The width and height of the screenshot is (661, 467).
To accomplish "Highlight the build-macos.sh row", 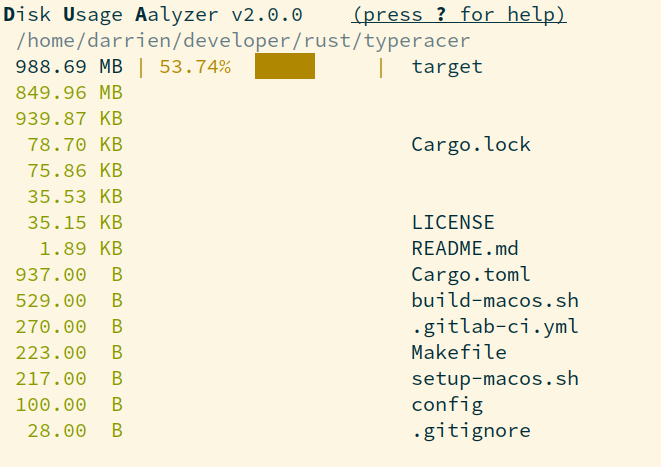I will [x=494, y=300].
